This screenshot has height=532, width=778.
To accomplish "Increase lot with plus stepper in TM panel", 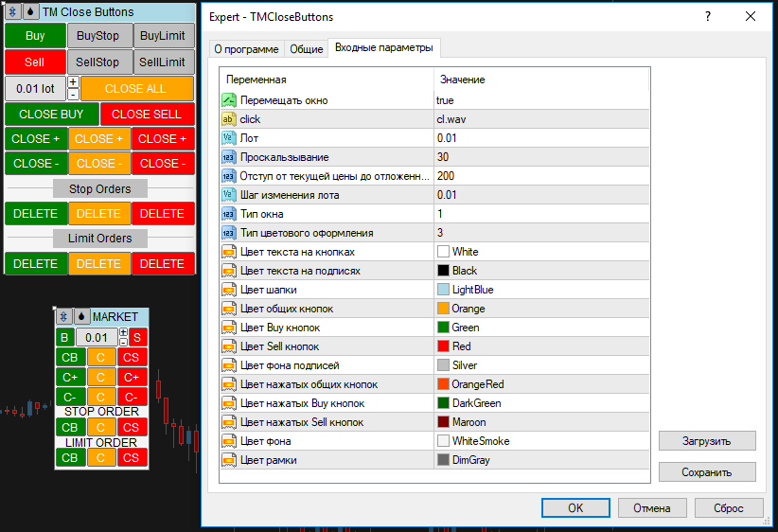I will [73, 82].
